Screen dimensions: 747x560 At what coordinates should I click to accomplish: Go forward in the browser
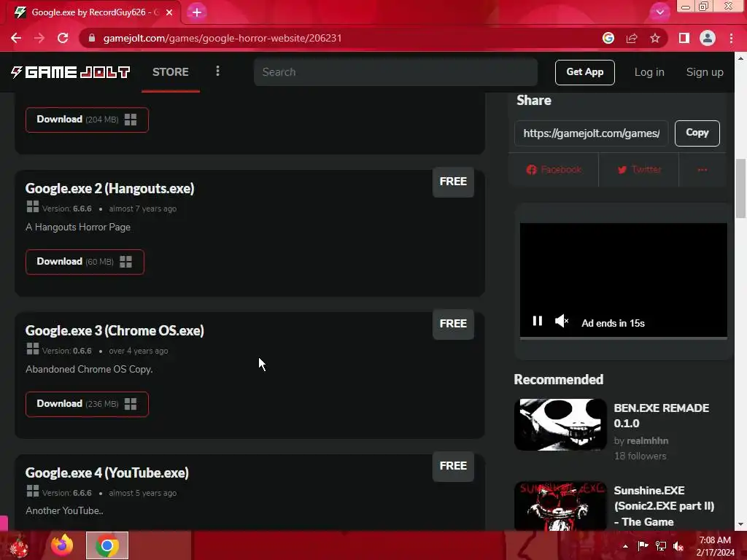tap(39, 38)
